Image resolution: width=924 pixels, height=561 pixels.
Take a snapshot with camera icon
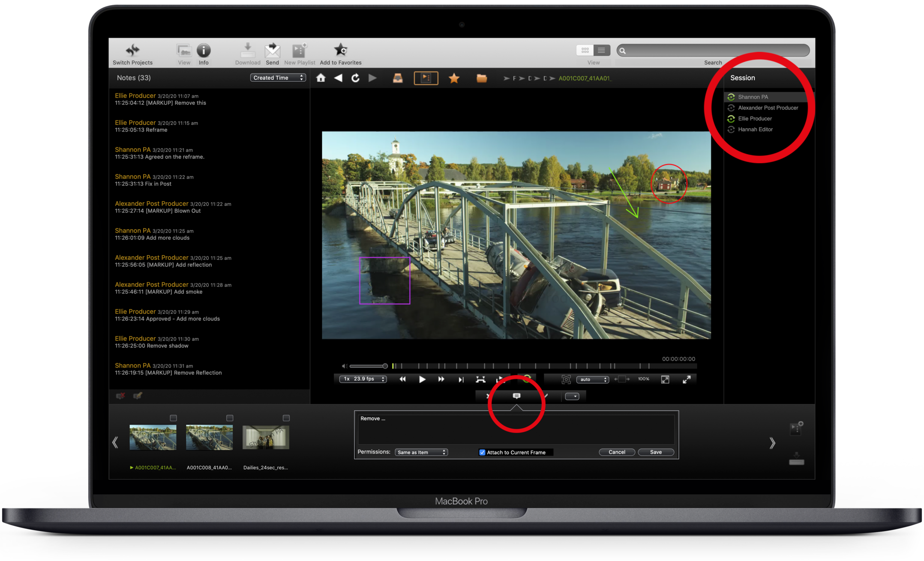coord(566,379)
